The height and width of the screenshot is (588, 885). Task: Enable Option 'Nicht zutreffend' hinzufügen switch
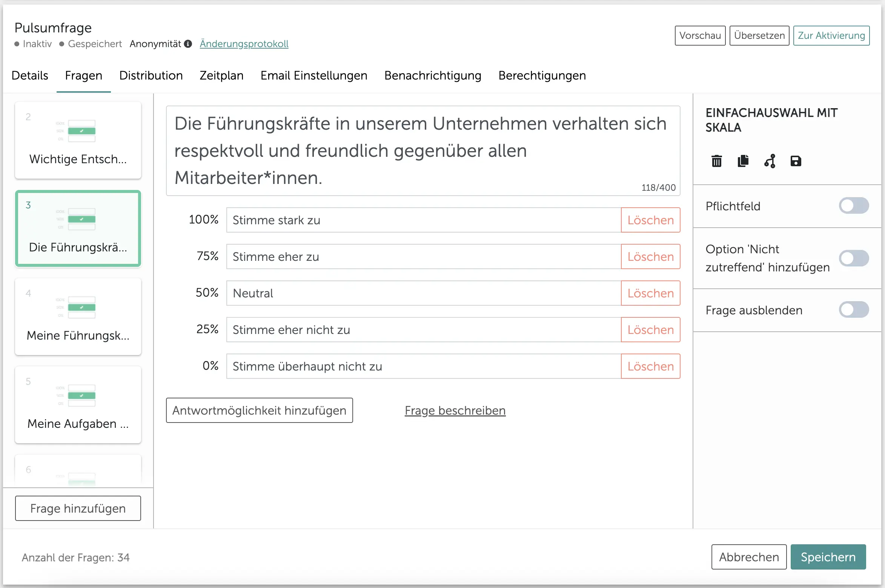click(854, 258)
